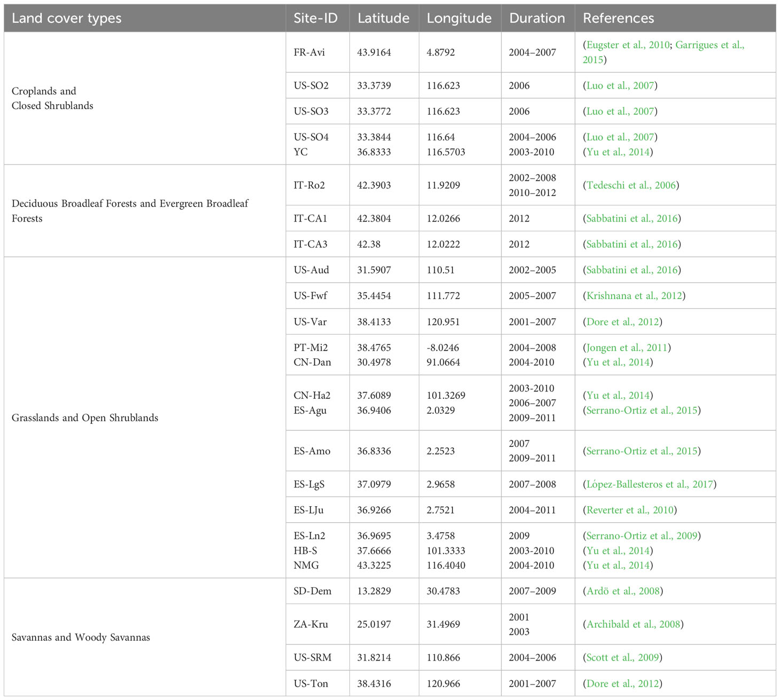Open Sabbatini et al., 2016 in US-Aud row
Image resolution: width=780 pixels, height=700 pixels.
point(633,270)
